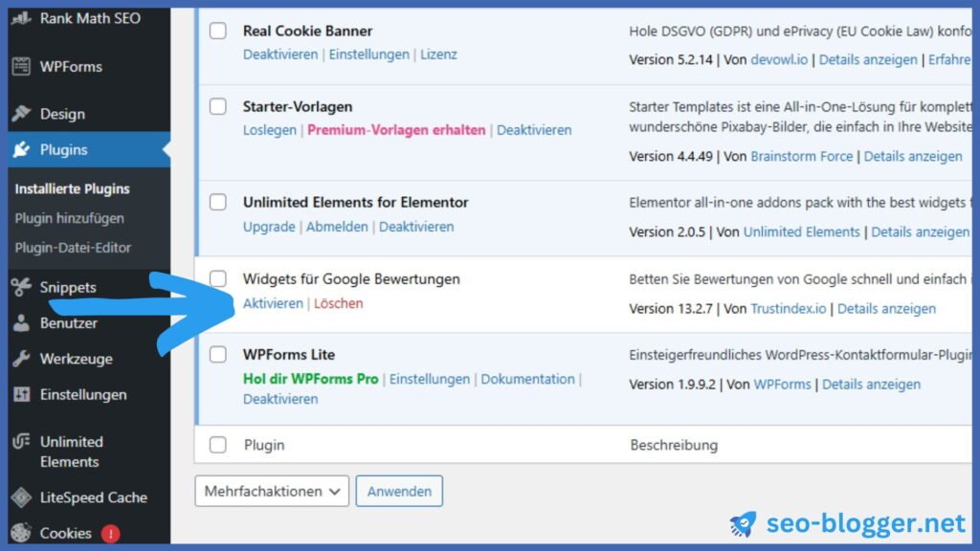This screenshot has width=980, height=551.
Task: Open WPForms via its sidebar icon
Action: pyautogui.click(x=21, y=67)
